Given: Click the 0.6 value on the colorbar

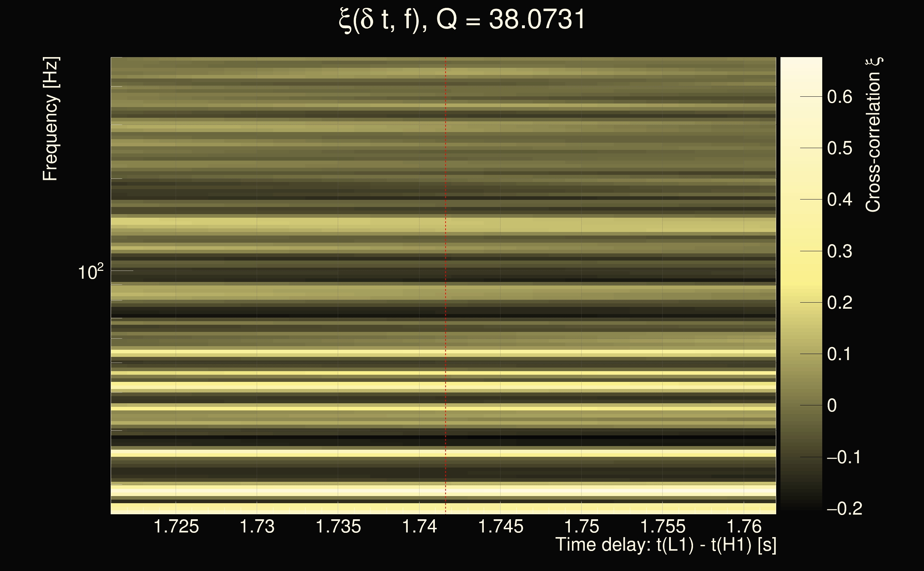Looking at the screenshot, I should point(839,97).
